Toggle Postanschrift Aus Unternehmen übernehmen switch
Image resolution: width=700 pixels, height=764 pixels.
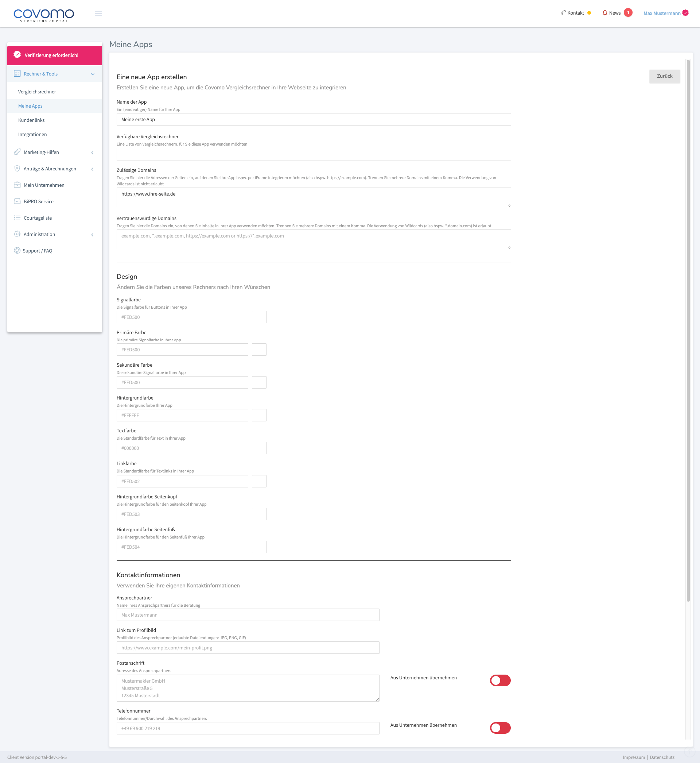[x=500, y=680]
